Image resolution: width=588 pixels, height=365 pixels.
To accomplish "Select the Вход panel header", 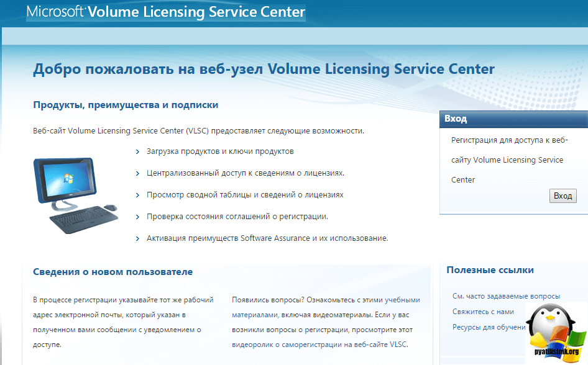I will click(x=514, y=119).
